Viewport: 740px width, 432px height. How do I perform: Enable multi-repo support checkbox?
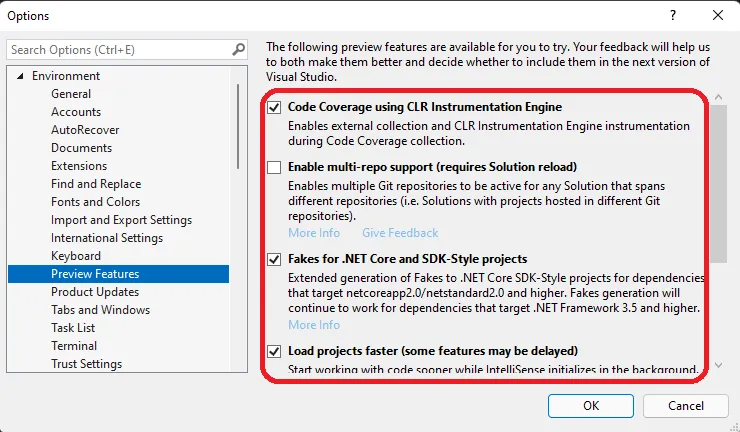click(275, 166)
